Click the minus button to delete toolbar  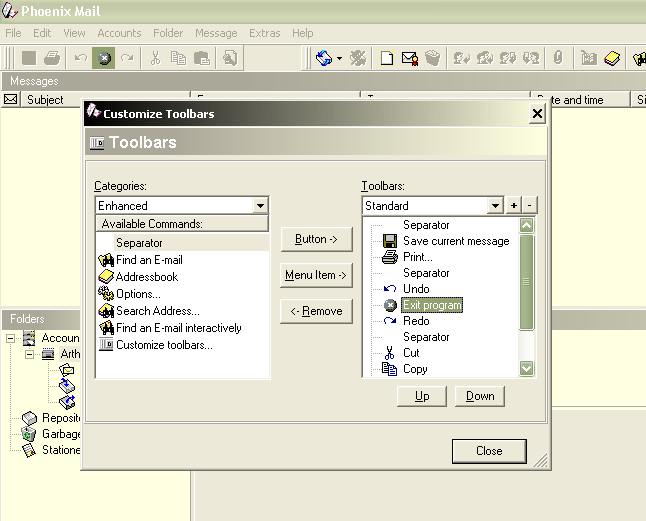point(530,205)
